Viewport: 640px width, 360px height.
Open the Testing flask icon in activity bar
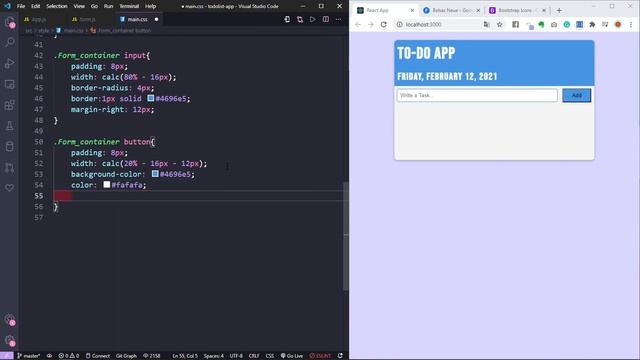click(x=9, y=126)
